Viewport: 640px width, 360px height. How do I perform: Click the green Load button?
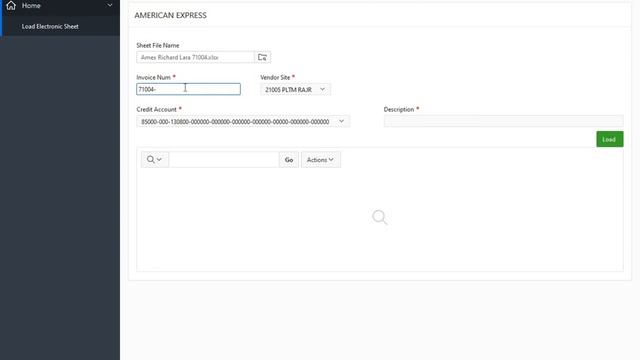[x=609, y=139]
